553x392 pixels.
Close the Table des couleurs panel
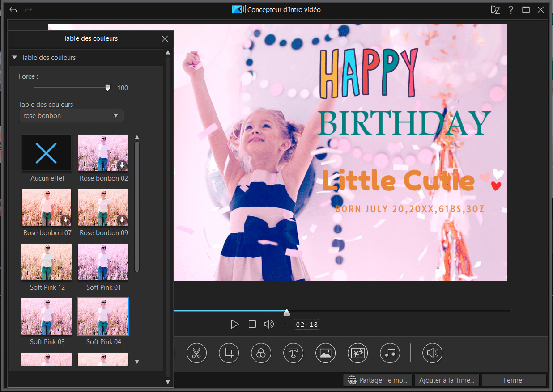tap(165, 39)
